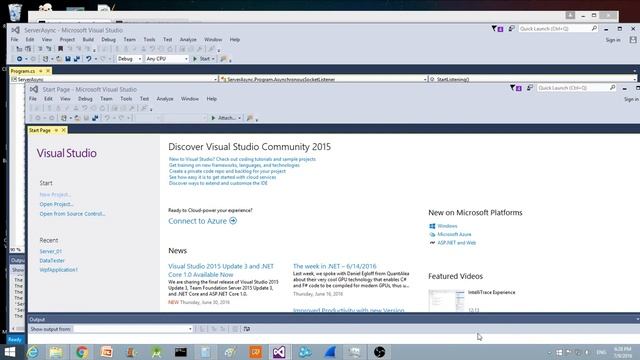Click Navigate Backward icon in ServerAsync toolbar

[x=19, y=59]
